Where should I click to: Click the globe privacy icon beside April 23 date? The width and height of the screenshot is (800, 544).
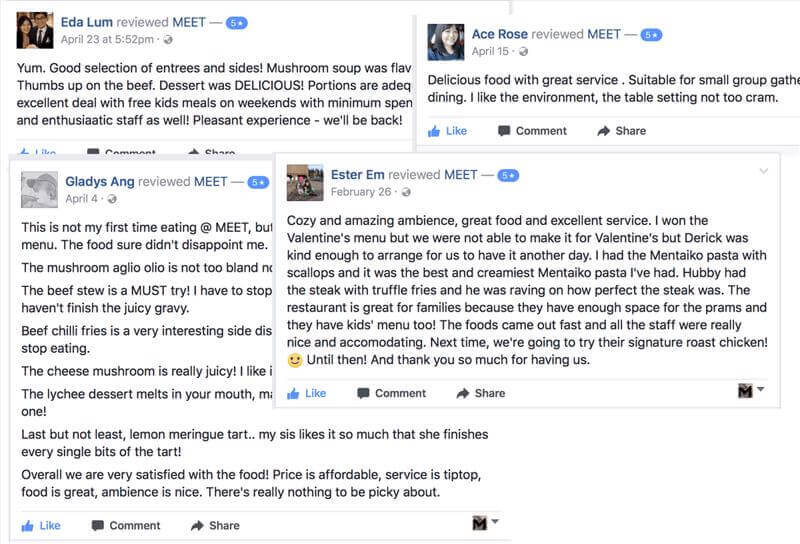167,40
